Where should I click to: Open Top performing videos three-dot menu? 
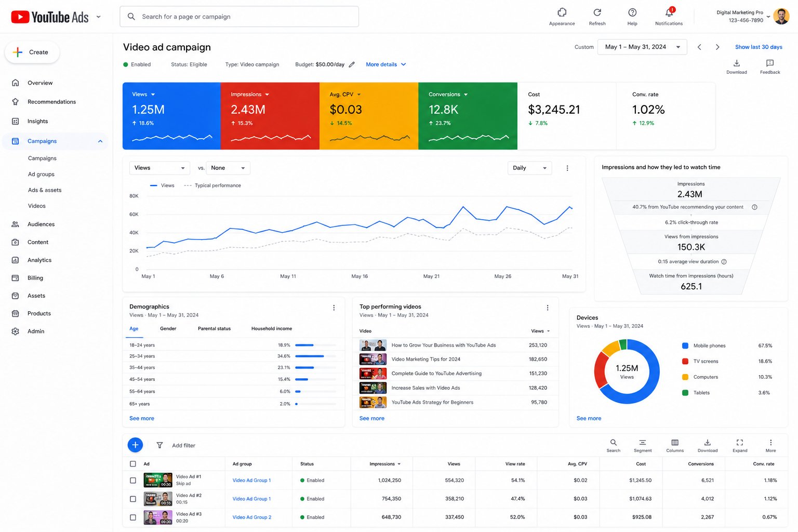coord(548,308)
